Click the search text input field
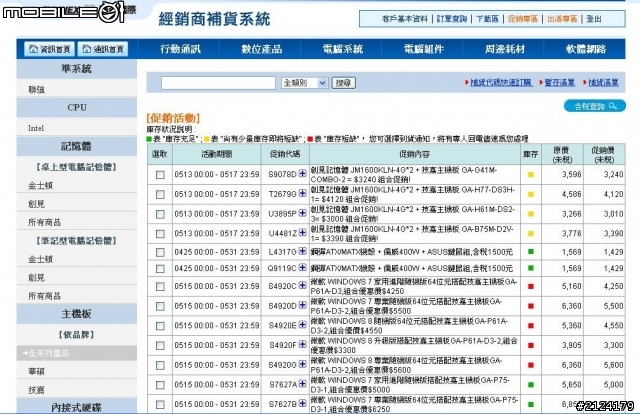Screen dimensions: 640x414 point(218,83)
